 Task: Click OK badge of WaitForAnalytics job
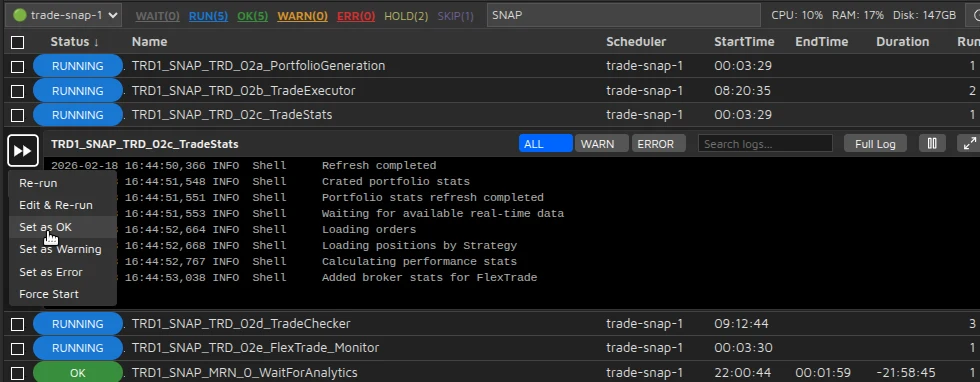(78, 373)
